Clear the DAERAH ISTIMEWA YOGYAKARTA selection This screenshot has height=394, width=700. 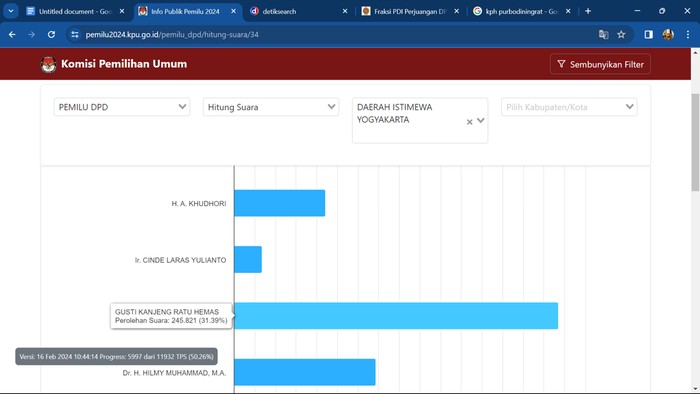point(469,122)
